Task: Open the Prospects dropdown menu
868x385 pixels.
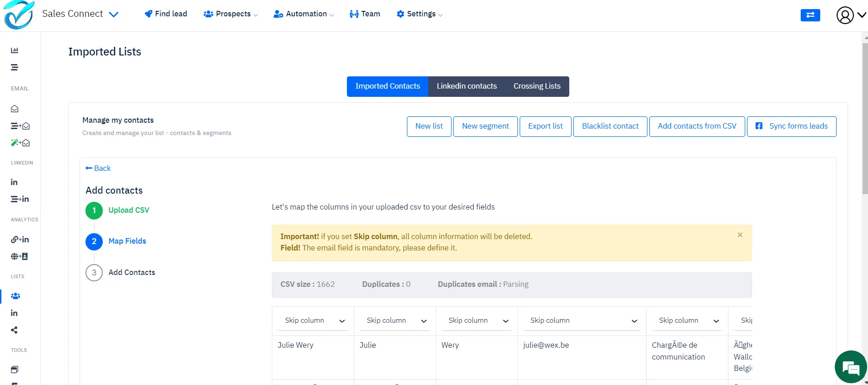Action: coord(231,14)
